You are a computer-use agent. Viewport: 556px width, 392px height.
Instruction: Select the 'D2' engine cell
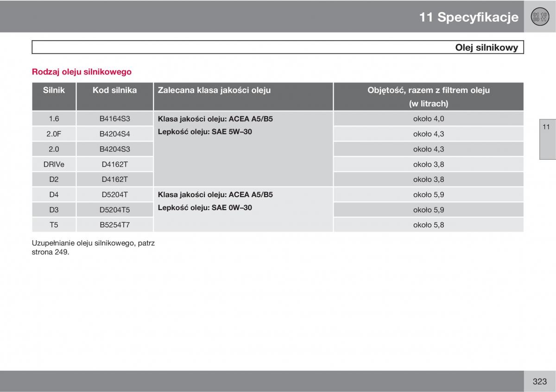point(54,179)
